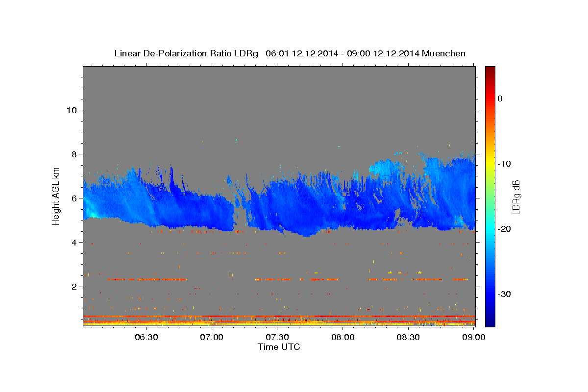
Task: Click the plot title "Linear De-Polarization Ratio LDRg"
Action: (186, 53)
